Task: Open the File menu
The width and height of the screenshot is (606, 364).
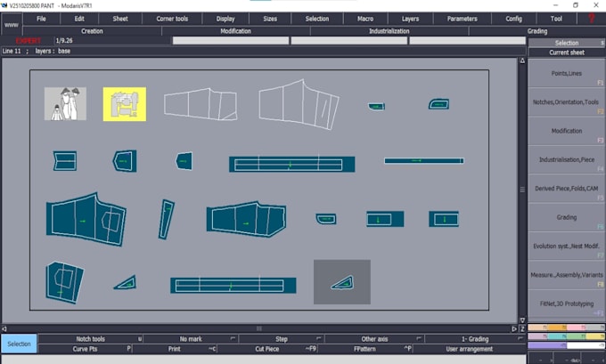Action: coord(41,19)
